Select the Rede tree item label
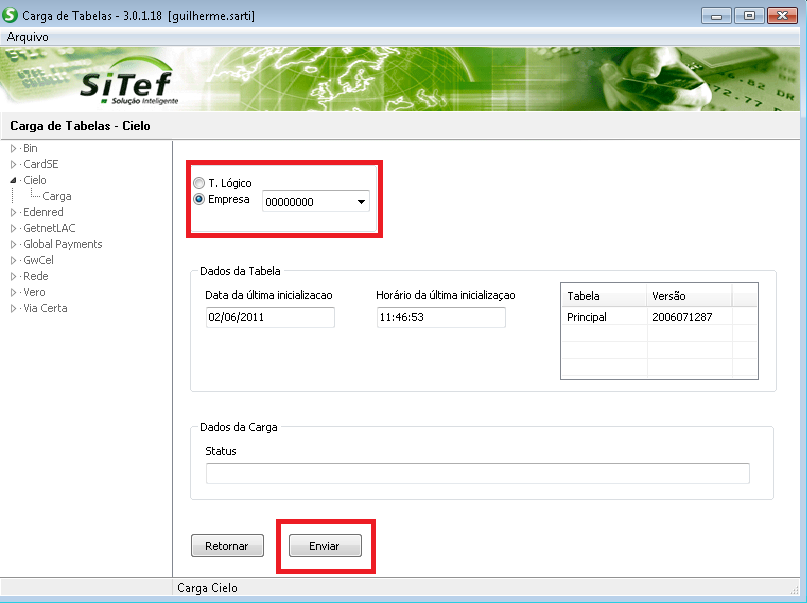This screenshot has height=603, width=807. 36,276
